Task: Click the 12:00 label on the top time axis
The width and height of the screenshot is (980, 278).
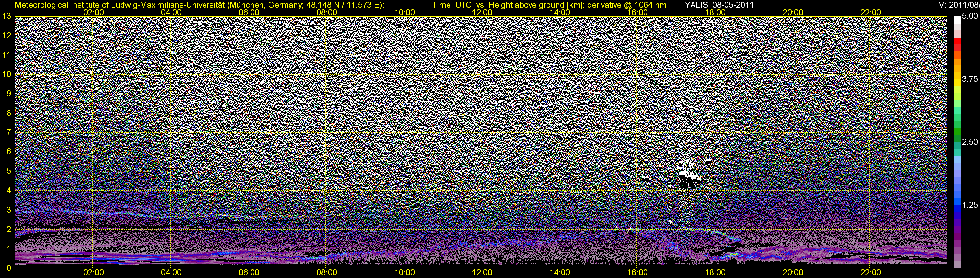Action: coord(482,12)
